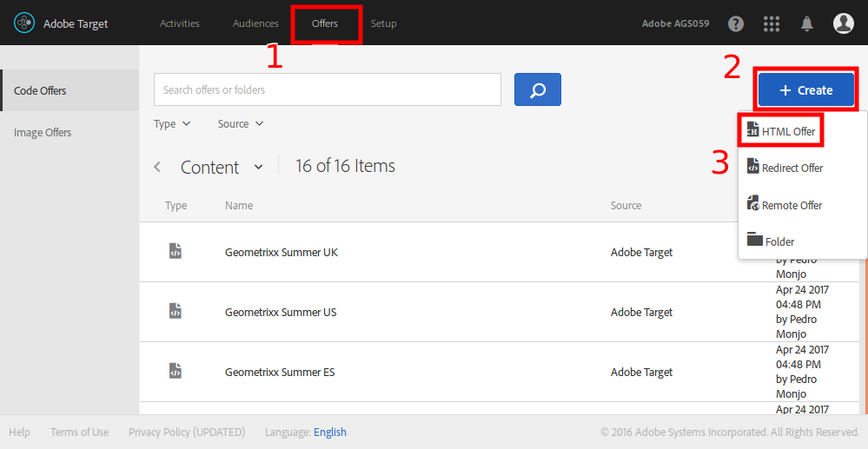
Task: Click the 16 of 16 Items count
Action: (345, 166)
